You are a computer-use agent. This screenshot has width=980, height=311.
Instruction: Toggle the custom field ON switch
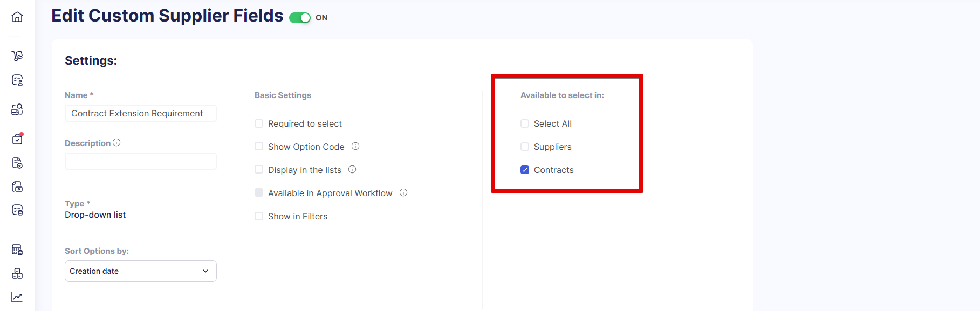coord(300,18)
